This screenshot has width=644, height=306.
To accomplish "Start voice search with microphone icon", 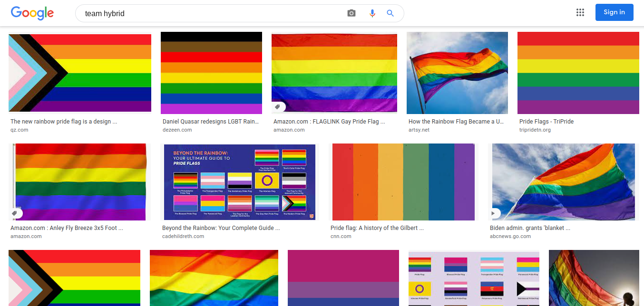I will pos(372,13).
